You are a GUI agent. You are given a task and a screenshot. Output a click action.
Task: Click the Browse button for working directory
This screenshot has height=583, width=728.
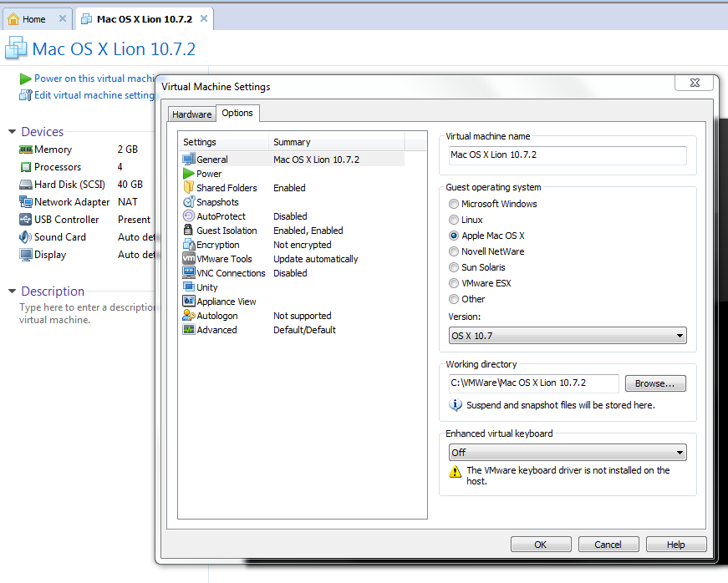655,383
